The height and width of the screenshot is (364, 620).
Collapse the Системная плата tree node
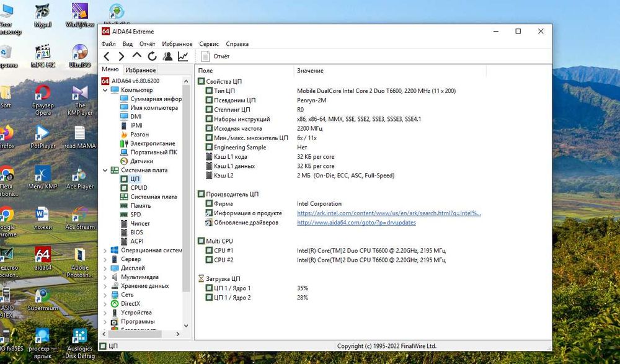(105, 170)
